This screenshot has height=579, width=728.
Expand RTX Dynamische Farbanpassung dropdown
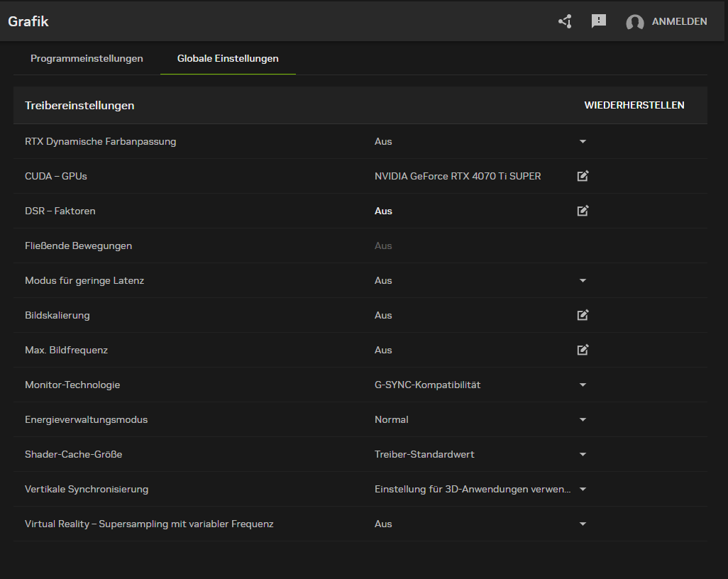pos(583,142)
